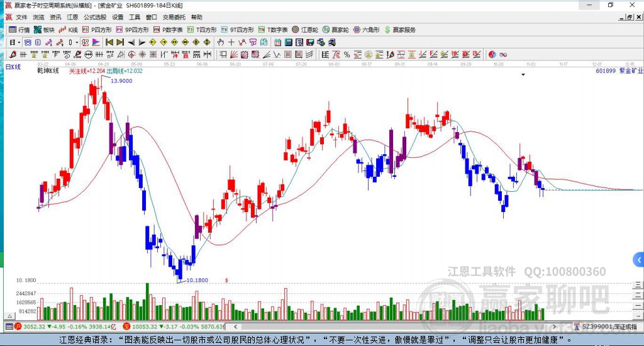Viewport: 644px width, 346px height.
Task: Open the 江恩轮 tool
Action: pos(305,30)
